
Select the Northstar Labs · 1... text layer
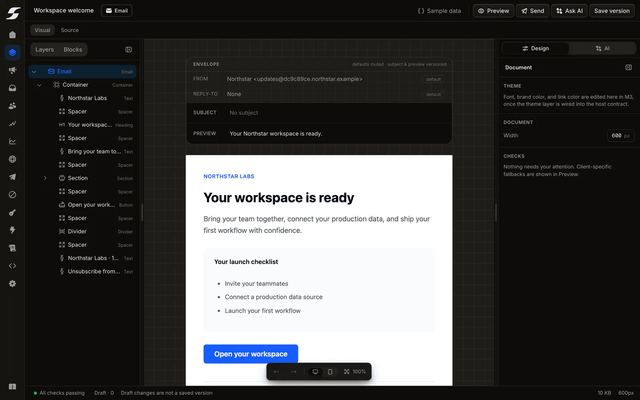(82, 258)
